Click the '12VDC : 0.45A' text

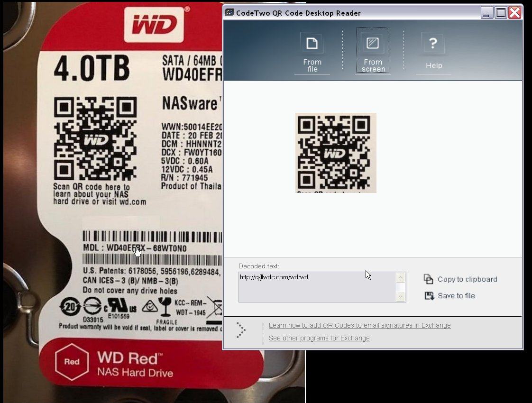[x=187, y=169]
